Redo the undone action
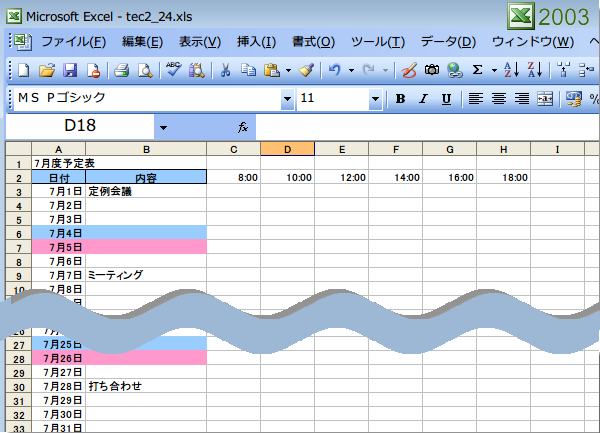600x433 pixels. [368, 70]
